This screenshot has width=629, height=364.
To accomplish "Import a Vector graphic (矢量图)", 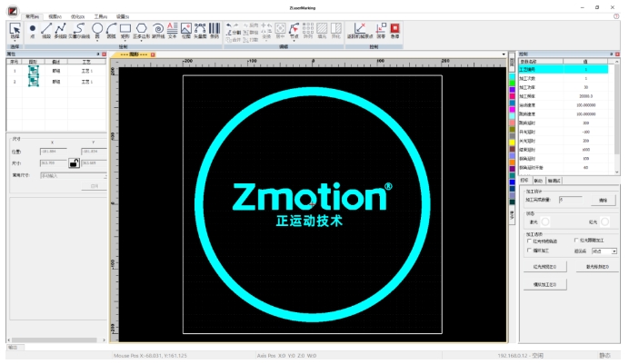I will 200,31.
